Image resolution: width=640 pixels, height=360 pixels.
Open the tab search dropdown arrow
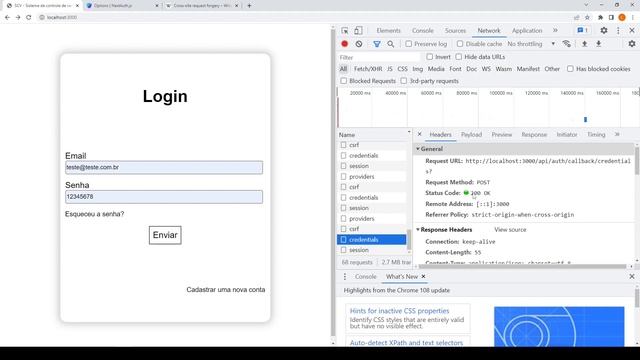[x=587, y=5]
